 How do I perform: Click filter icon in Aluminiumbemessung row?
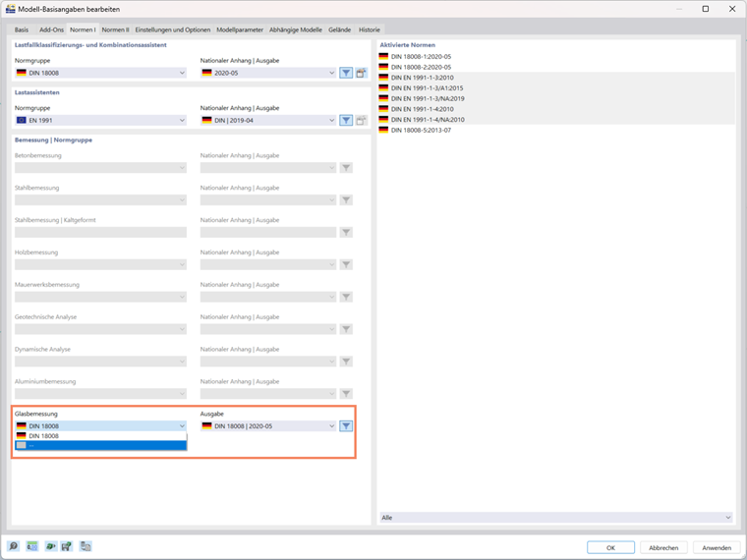click(x=346, y=394)
